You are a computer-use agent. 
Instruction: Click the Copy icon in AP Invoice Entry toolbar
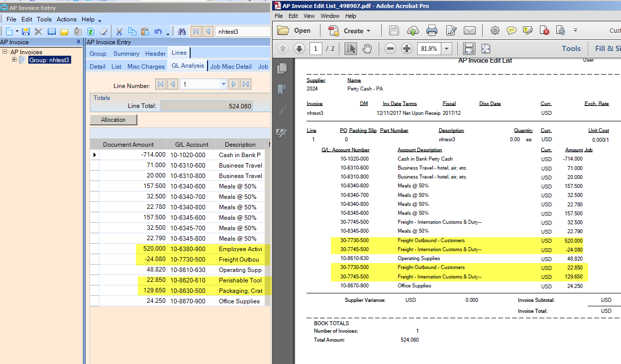click(x=132, y=31)
